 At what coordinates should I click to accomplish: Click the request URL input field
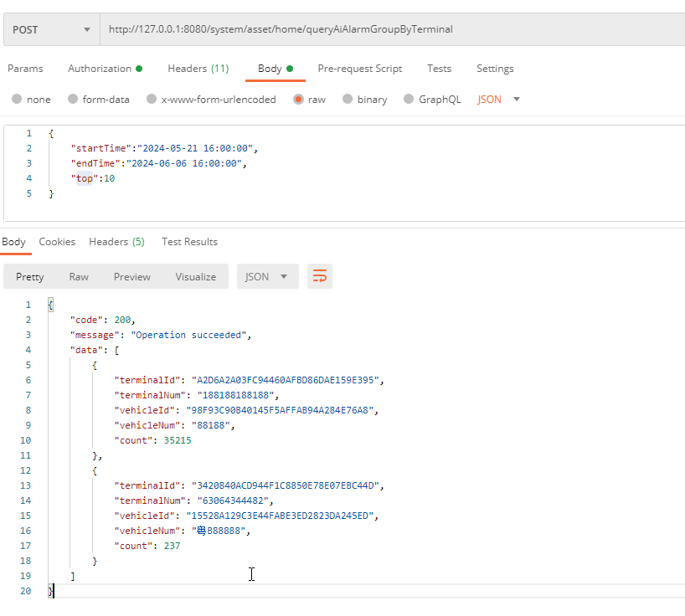point(385,29)
